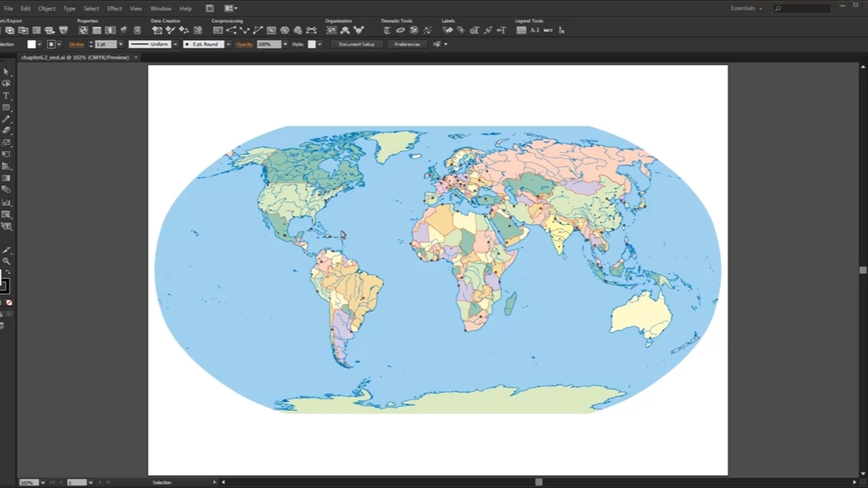The height and width of the screenshot is (488, 868).
Task: Click the Preferences button
Action: point(407,44)
